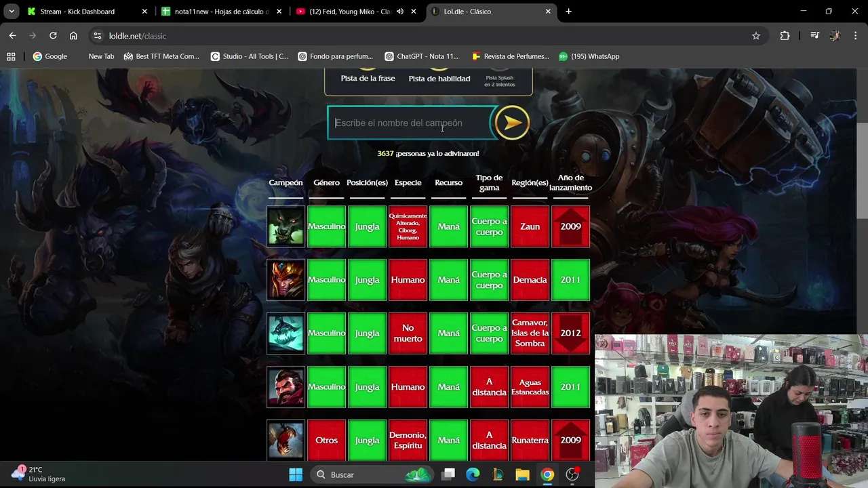Viewport: 868px width, 488px height.
Task: Bookmark this page with the star icon
Action: pos(756,36)
